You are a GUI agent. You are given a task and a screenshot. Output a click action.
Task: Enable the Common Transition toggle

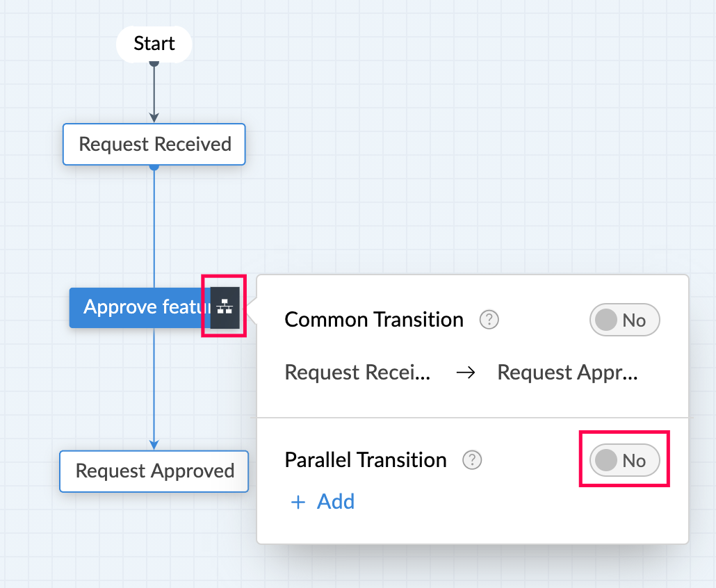624,320
